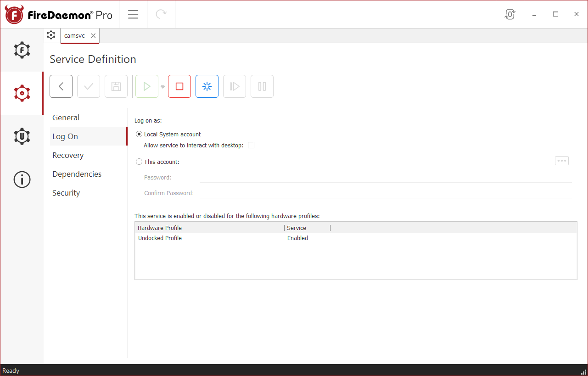Expand the start button dropdown arrow
Screen dimensions: 588x376
pyautogui.click(x=162, y=87)
